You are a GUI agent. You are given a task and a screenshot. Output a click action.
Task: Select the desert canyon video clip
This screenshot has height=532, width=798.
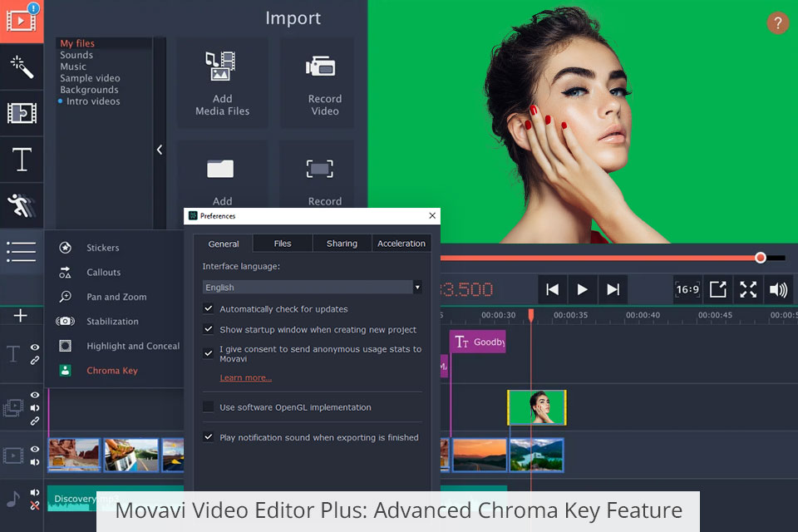coord(74,455)
